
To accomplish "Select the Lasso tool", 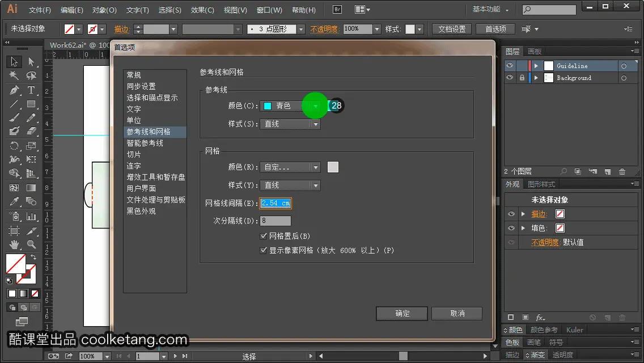I will click(31, 75).
